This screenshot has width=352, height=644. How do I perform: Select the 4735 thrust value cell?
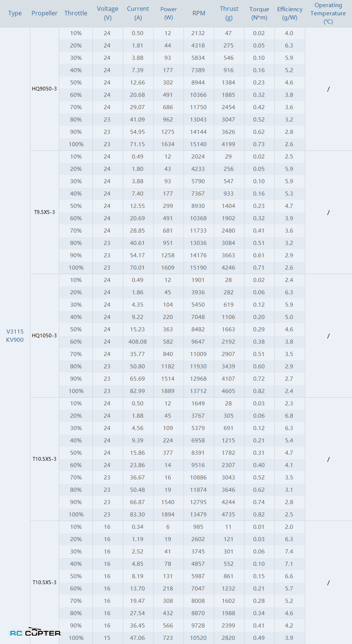click(x=228, y=515)
